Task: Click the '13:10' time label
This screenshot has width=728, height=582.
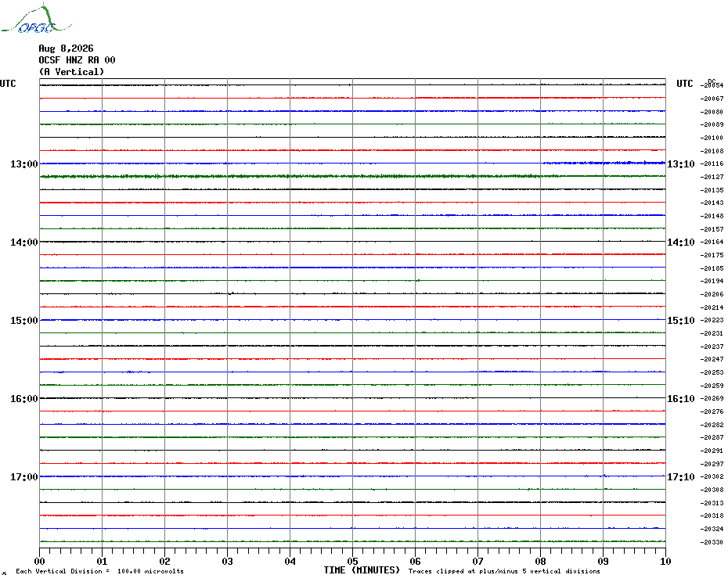Action: (x=681, y=163)
